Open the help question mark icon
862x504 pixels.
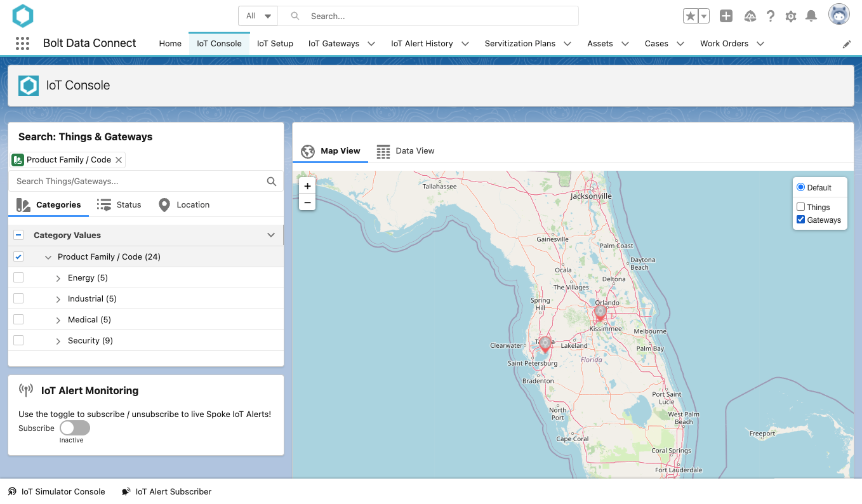(770, 17)
